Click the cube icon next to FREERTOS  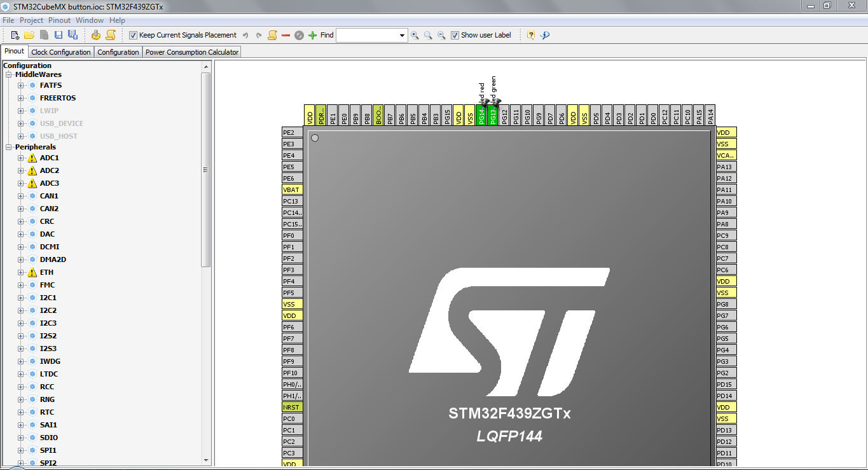coord(32,98)
